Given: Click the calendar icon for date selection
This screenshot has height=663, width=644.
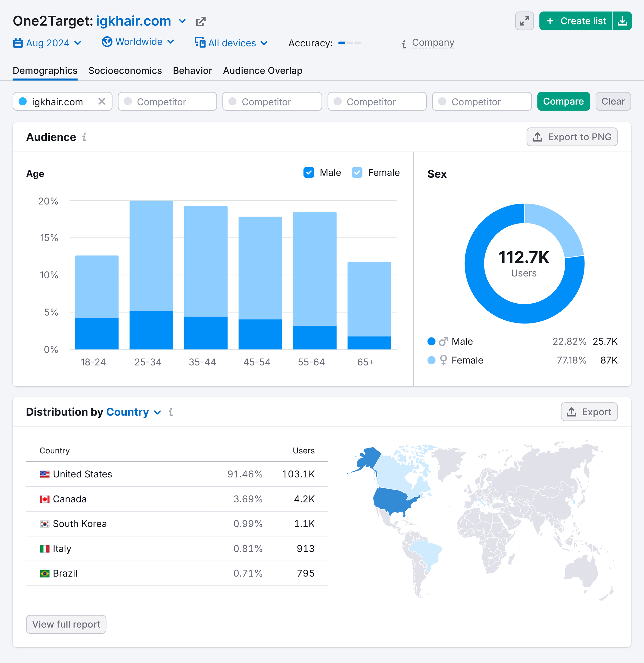Looking at the screenshot, I should [x=18, y=43].
